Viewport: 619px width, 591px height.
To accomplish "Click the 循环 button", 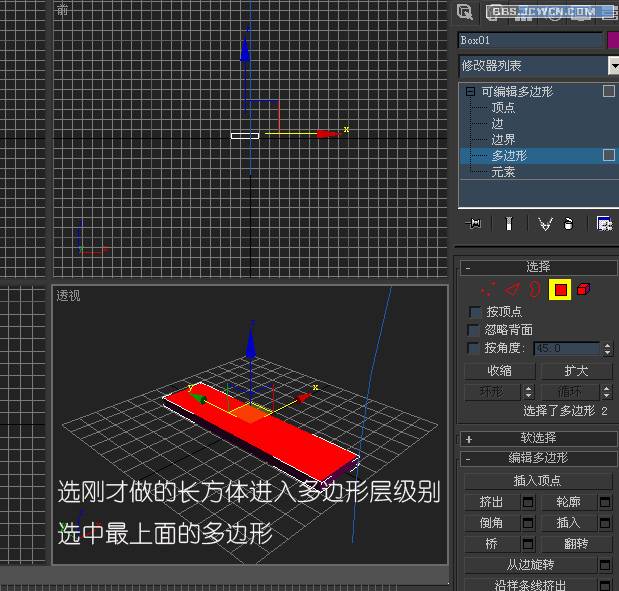I will pos(570,392).
